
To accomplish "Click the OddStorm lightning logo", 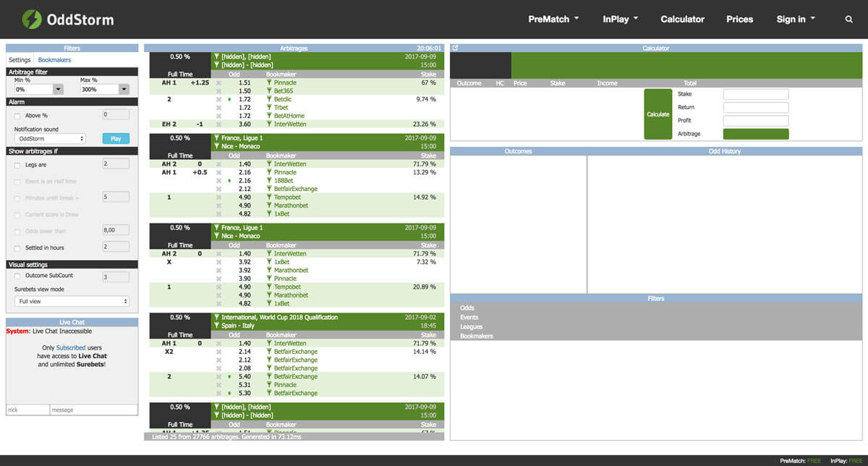I will pyautogui.click(x=32, y=19).
